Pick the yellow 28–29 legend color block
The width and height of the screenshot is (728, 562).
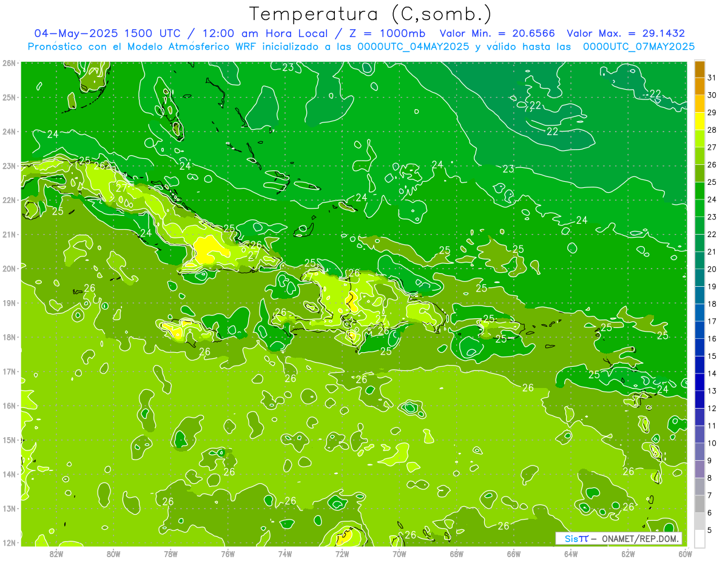(699, 121)
